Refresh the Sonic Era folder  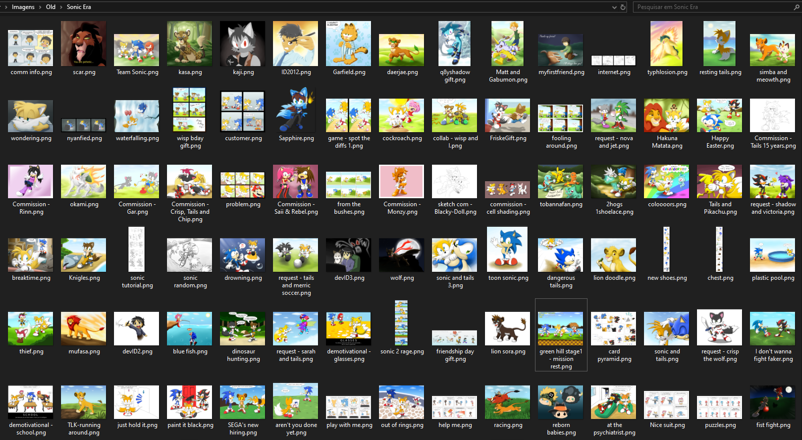point(622,7)
